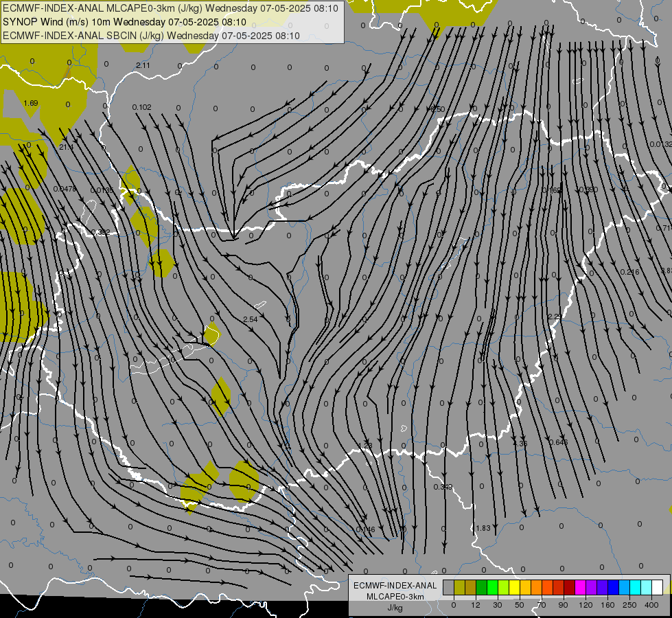Image resolution: width=672 pixels, height=618 pixels.
Task: Click the pure yellow legend swatch
Action: click(x=515, y=587)
